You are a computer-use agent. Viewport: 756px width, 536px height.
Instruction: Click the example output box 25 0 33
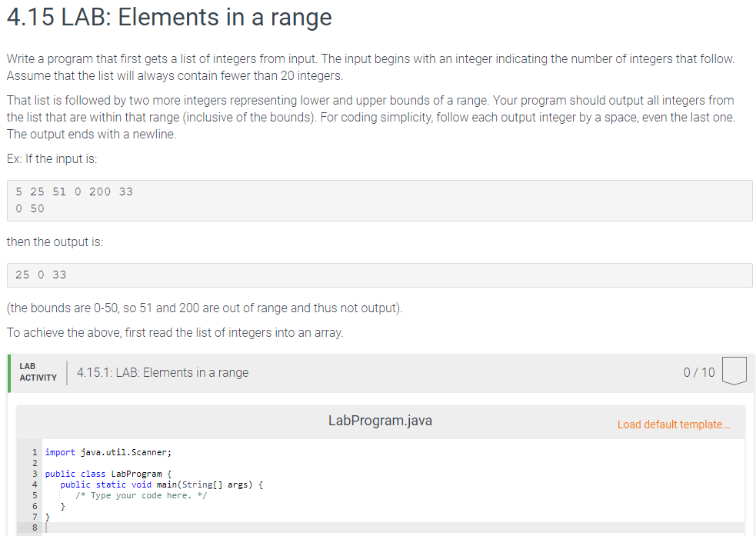pos(379,275)
